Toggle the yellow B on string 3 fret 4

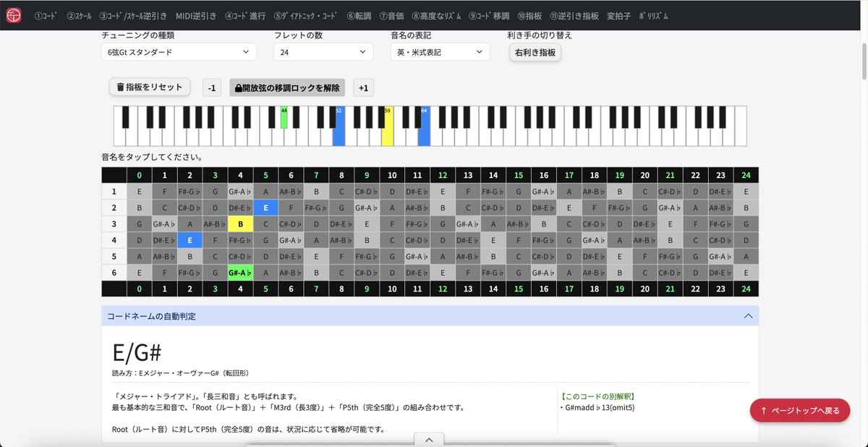(x=240, y=224)
